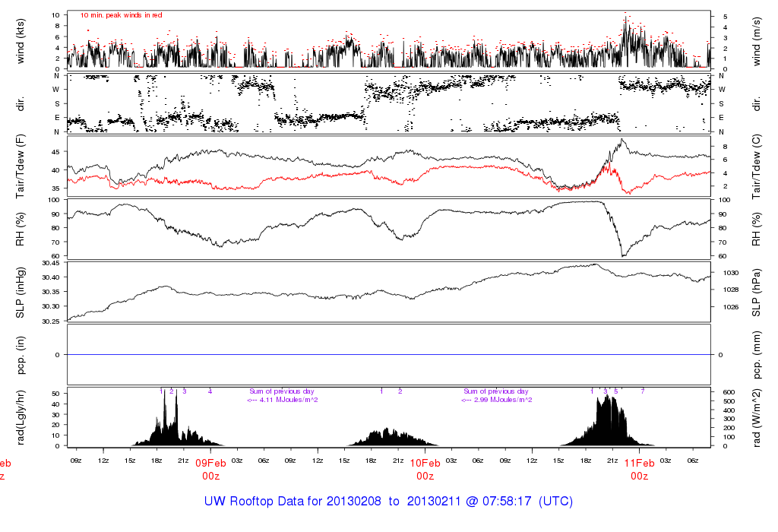This screenshot has height=532, width=778.
Task: Click the red '11Feb 00z' date label
Action: (x=639, y=470)
